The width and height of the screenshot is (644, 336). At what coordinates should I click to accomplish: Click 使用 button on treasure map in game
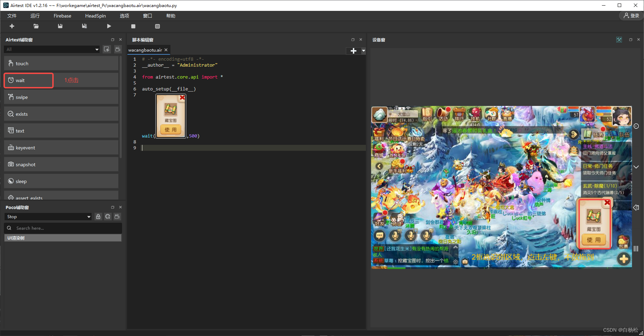pos(594,240)
